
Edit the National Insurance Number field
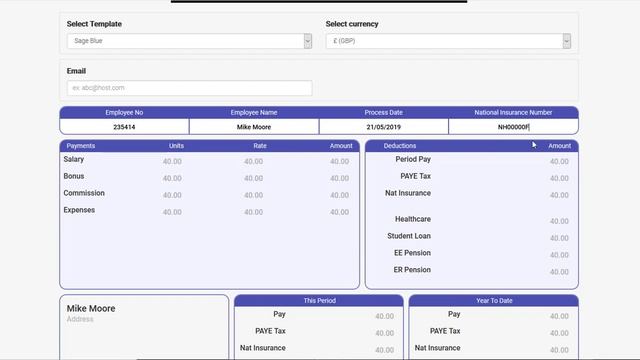513,127
